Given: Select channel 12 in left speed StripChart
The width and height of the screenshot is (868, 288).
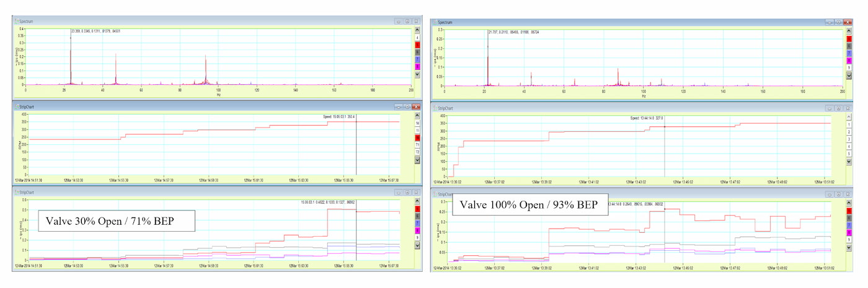Looking at the screenshot, I should click(x=417, y=152).
